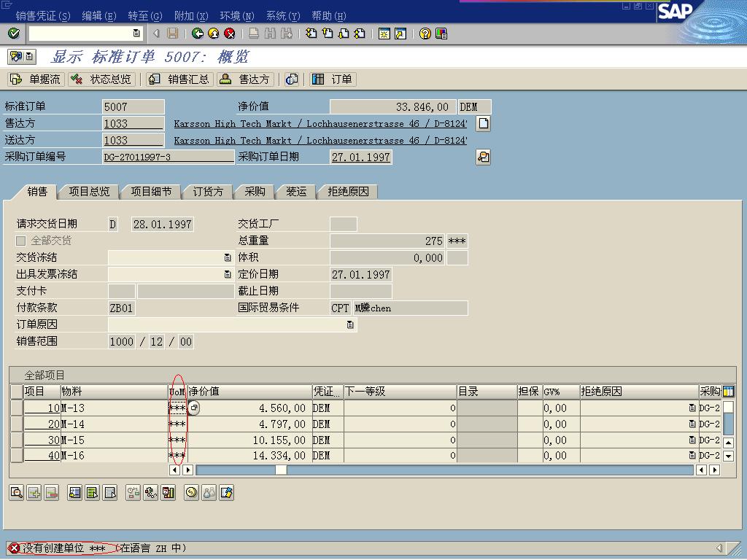Screen dimensions: 747x560
Task: Click the 状态总览 status overview button
Action: (102, 79)
